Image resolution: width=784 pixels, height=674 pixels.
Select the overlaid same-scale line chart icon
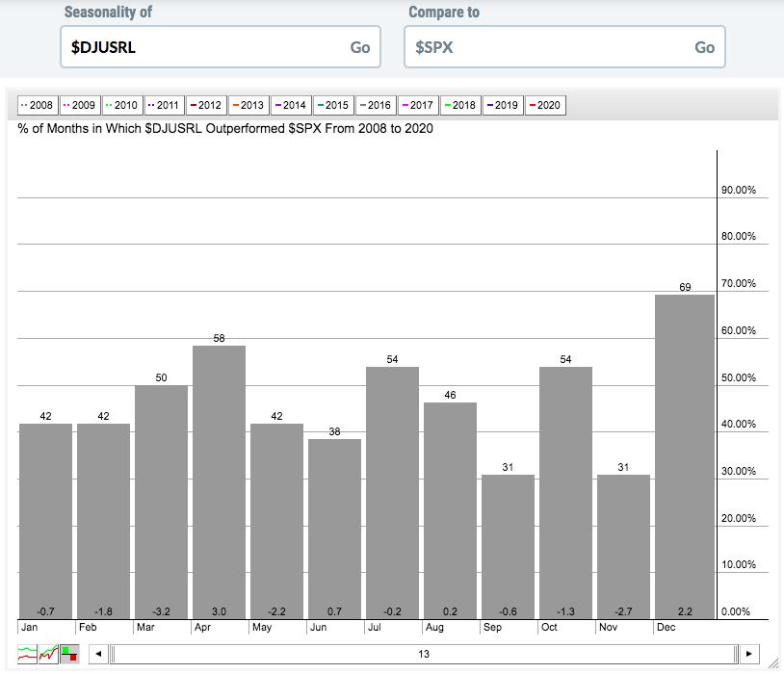[x=48, y=654]
